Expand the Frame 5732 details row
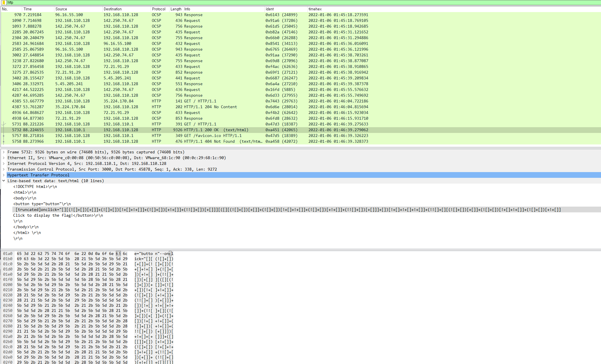 click(3, 152)
